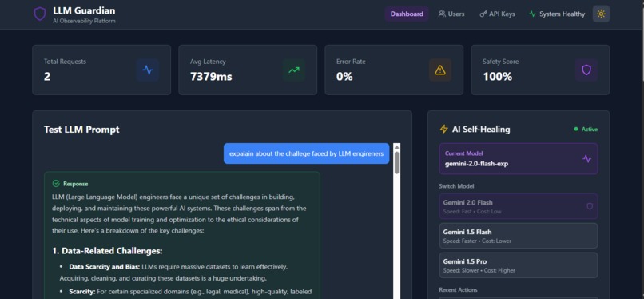Open the API Keys page
The image size is (644, 299).
(x=497, y=14)
